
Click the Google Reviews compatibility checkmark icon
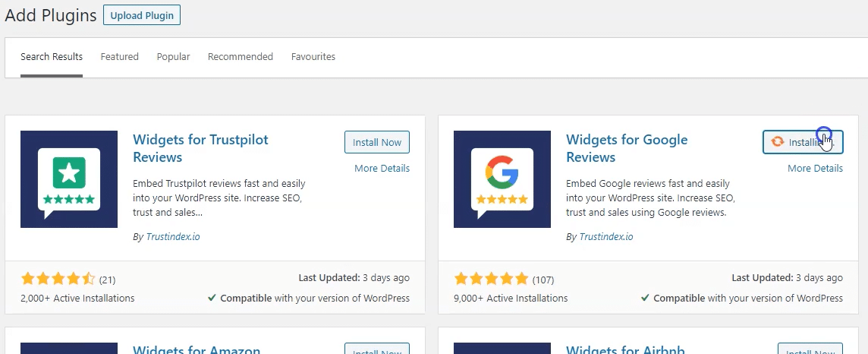pyautogui.click(x=645, y=298)
